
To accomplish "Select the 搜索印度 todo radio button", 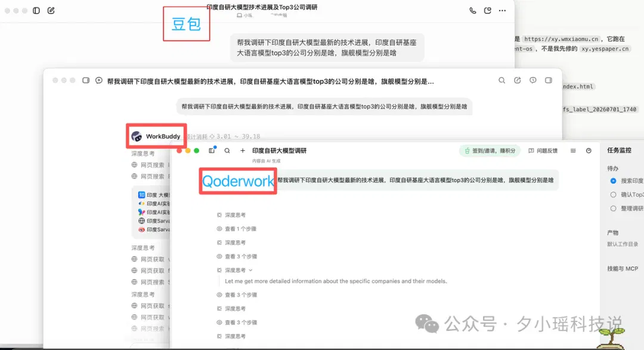I will pyautogui.click(x=613, y=181).
